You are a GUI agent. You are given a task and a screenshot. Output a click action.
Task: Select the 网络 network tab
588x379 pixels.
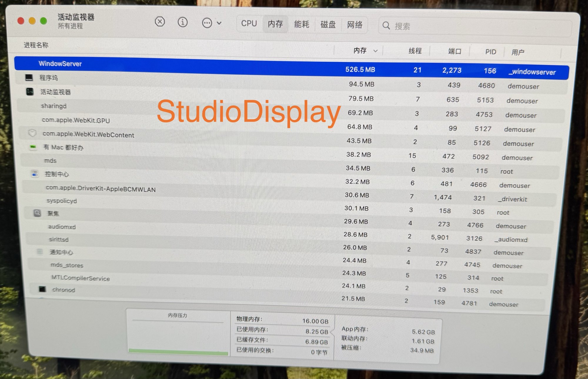[355, 25]
